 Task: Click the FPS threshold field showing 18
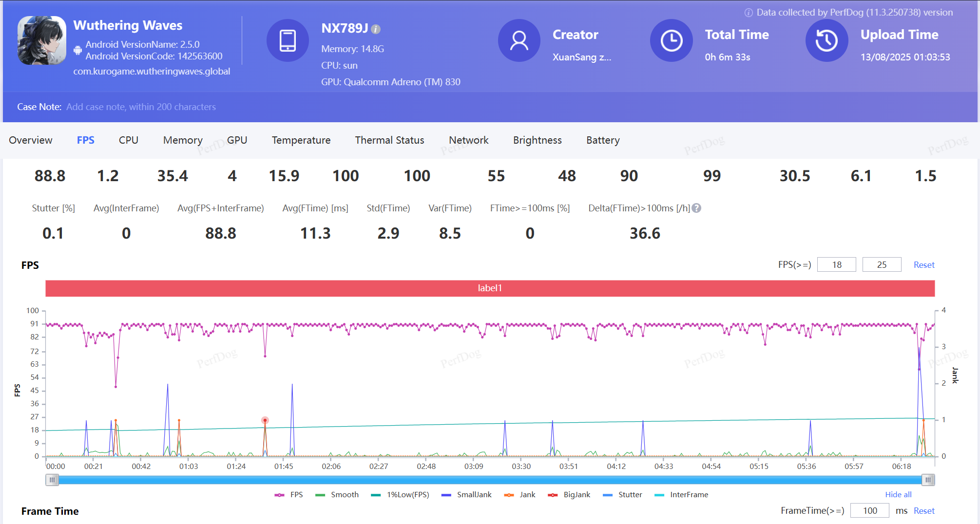pos(837,264)
